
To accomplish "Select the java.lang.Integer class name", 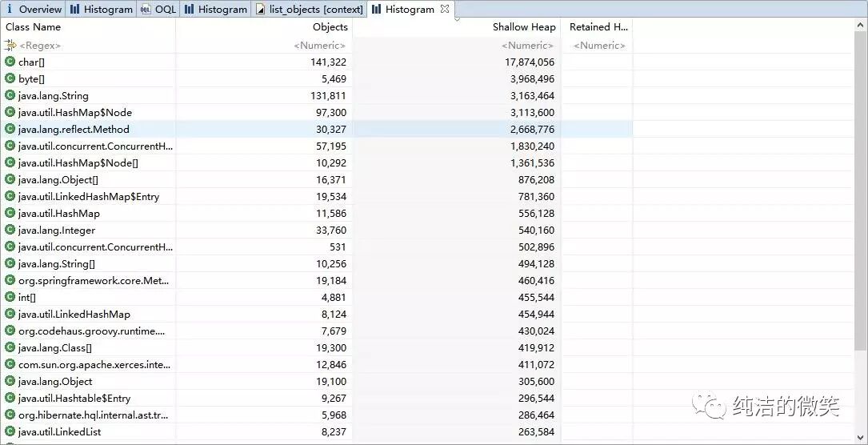I will [x=57, y=230].
